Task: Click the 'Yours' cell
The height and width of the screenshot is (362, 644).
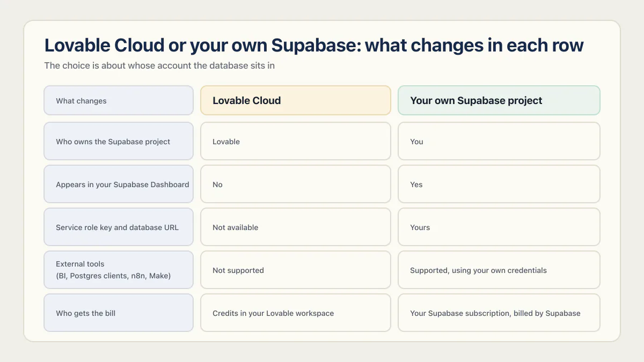Action: pyautogui.click(x=499, y=227)
